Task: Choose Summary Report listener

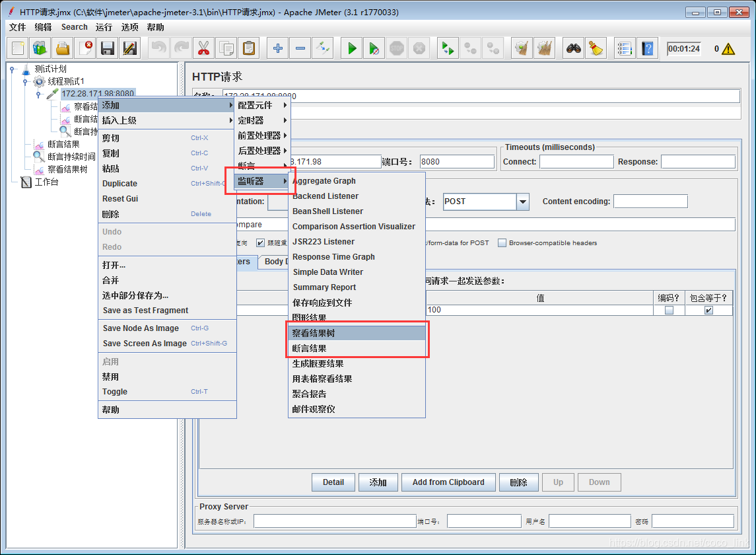Action: click(x=357, y=287)
